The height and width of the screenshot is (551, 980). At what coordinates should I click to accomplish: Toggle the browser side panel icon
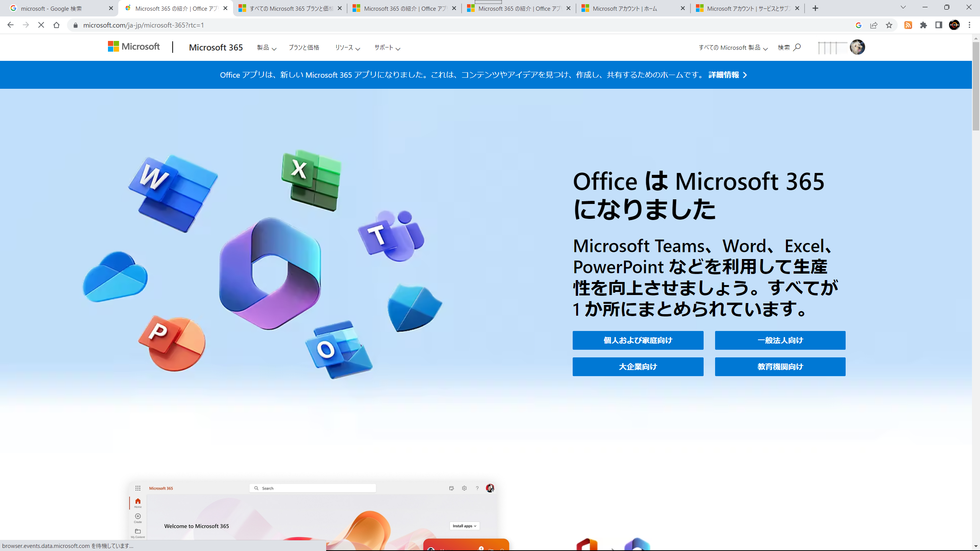(939, 25)
